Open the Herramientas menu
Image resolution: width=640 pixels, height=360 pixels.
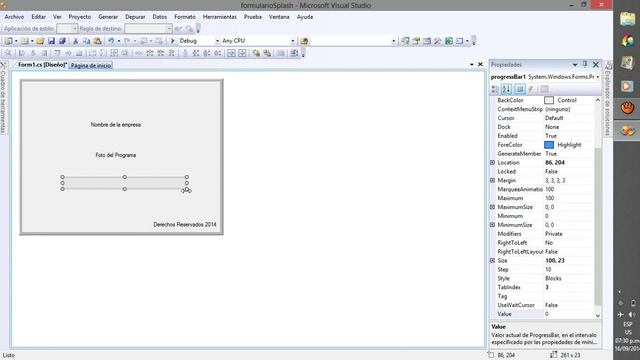pos(220,17)
